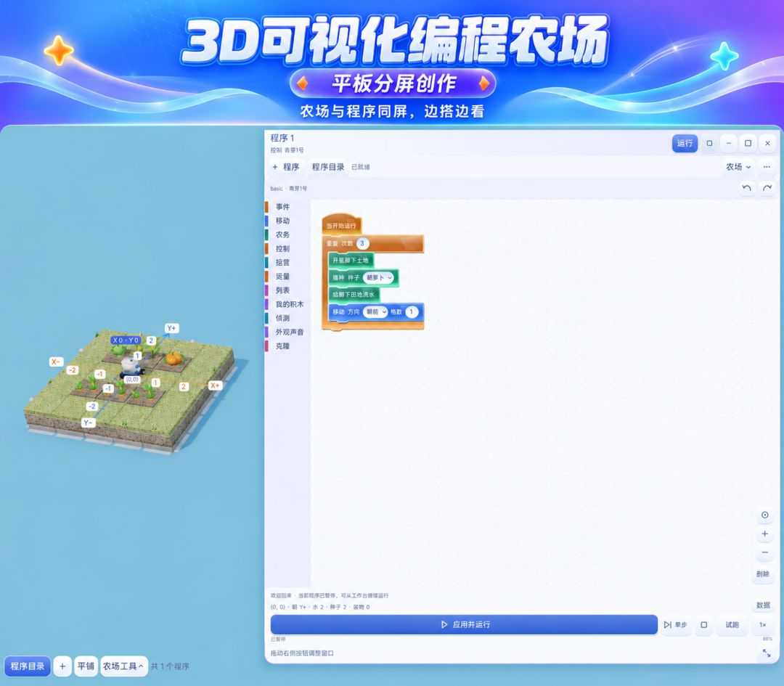This screenshot has width=784, height=686.
Task: Click the 运行 button in the title bar
Action: coord(685,144)
